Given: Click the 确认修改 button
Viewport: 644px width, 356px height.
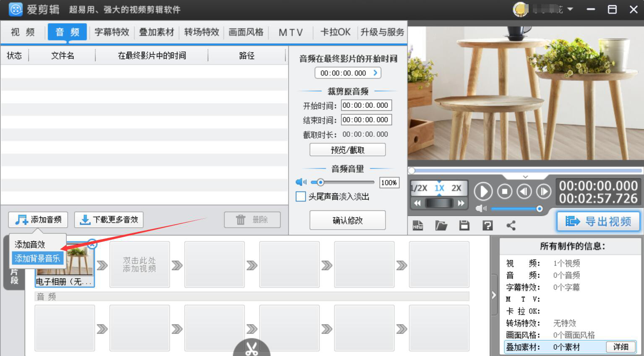Looking at the screenshot, I should tap(347, 220).
